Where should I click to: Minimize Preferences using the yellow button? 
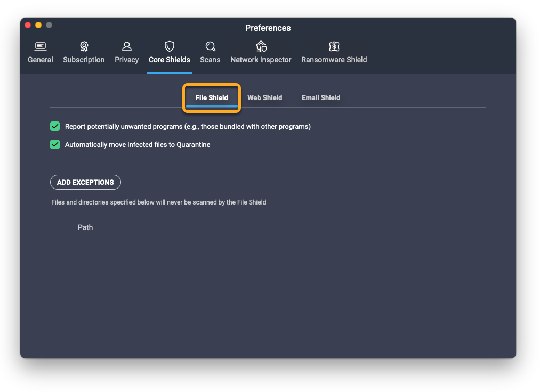38,25
